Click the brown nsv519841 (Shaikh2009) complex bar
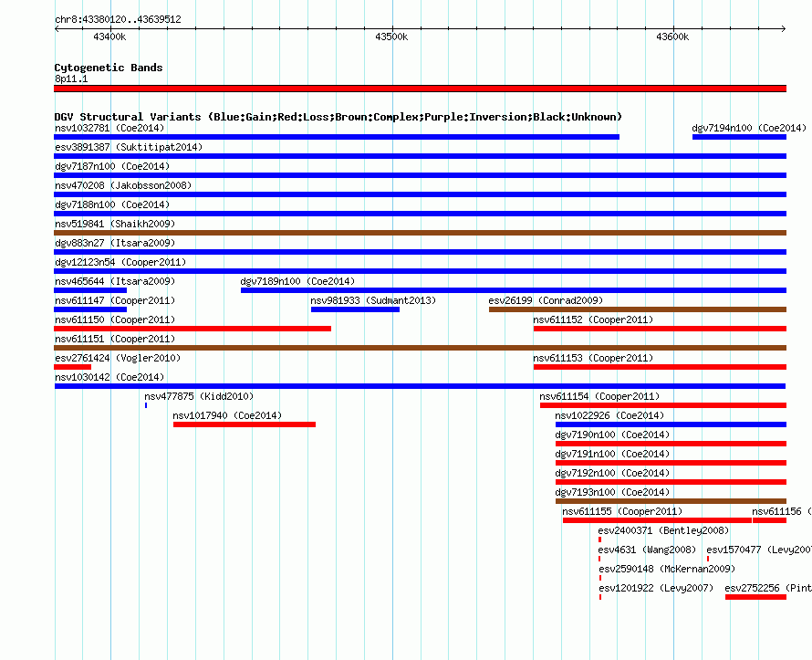812x660 pixels. 420,233
